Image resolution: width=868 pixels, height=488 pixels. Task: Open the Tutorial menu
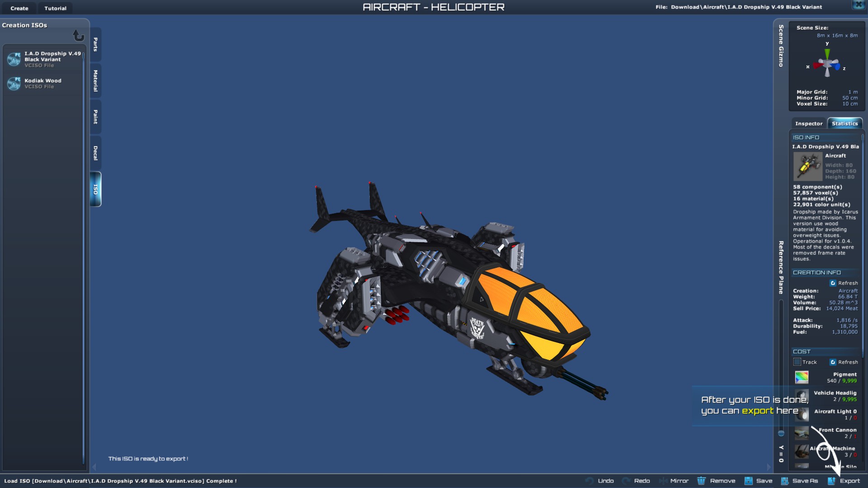pos(55,8)
